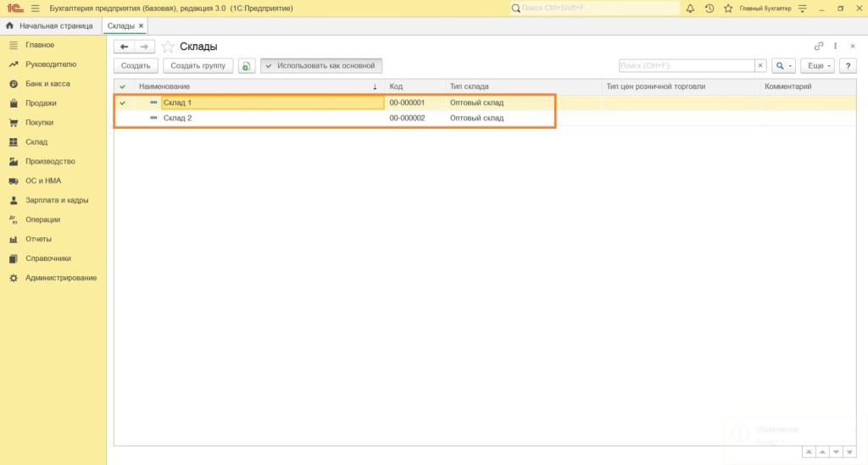Open the 1C main menu hamburger icon
The image size is (868, 465).
pyautogui.click(x=35, y=8)
